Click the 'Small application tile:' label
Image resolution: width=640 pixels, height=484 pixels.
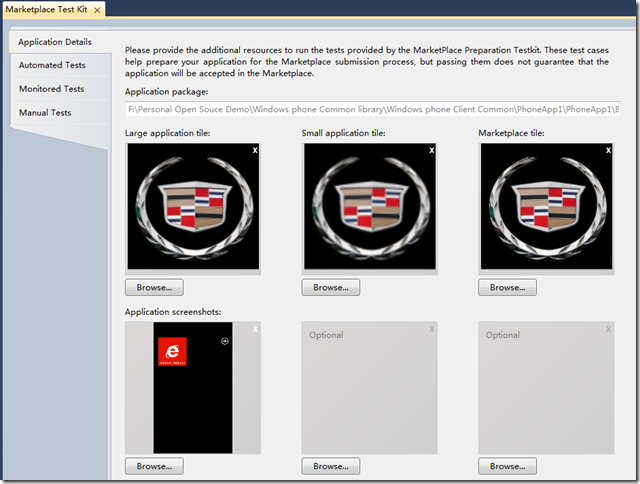tap(343, 133)
